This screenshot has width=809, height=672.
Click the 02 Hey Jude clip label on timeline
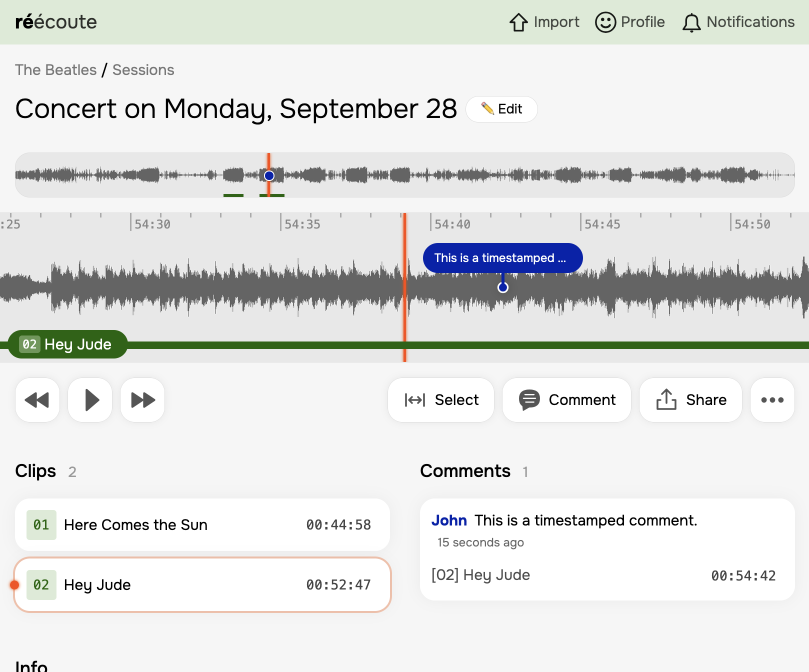coord(67,344)
